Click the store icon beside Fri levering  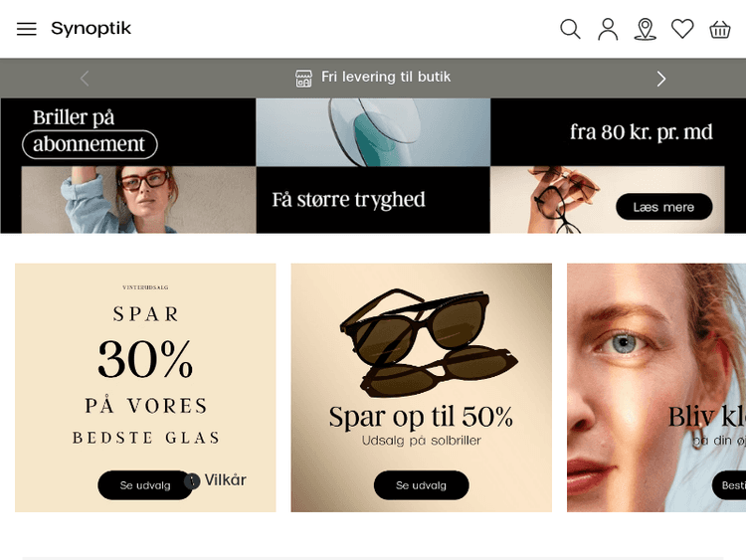click(304, 78)
